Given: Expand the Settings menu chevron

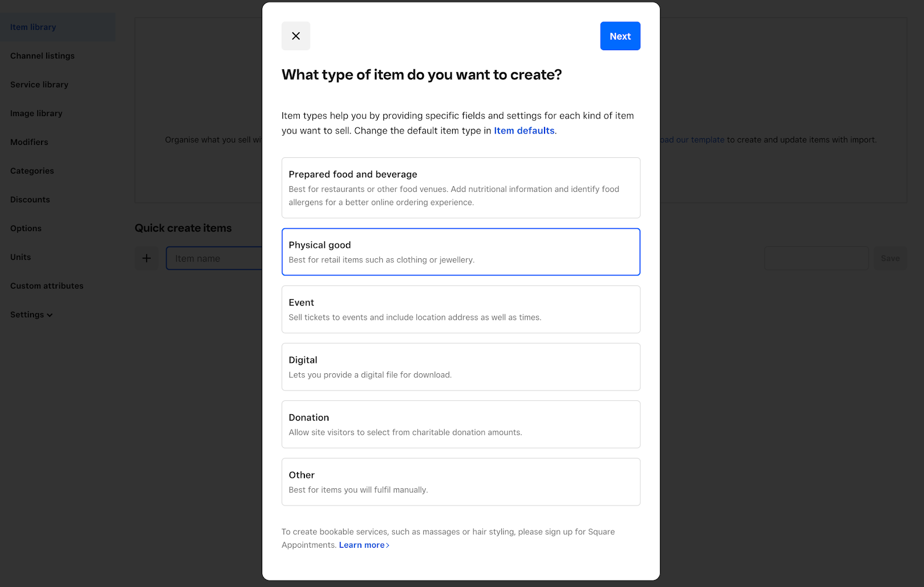Looking at the screenshot, I should (50, 315).
